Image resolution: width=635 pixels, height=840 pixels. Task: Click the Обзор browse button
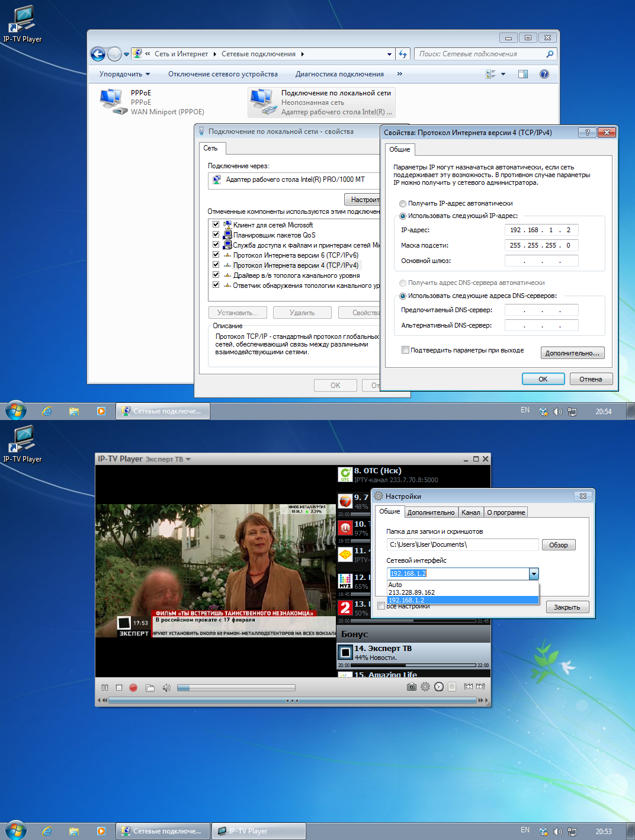[559, 545]
